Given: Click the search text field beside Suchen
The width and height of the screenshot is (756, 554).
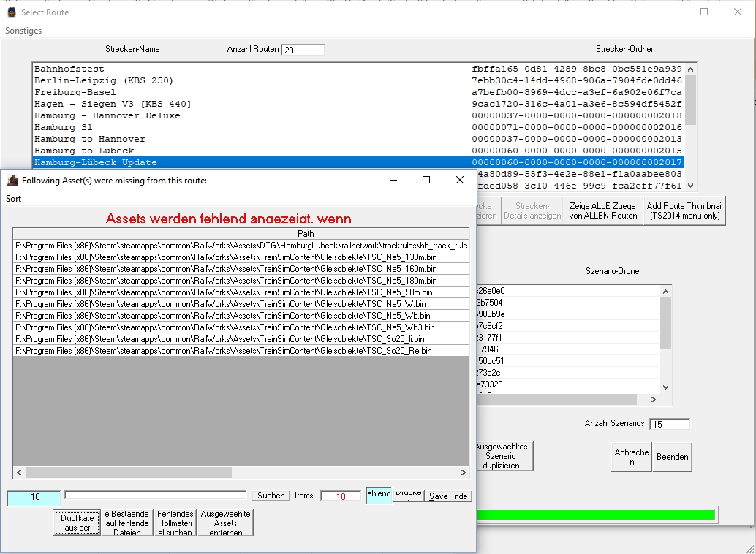Looking at the screenshot, I should [x=155, y=495].
